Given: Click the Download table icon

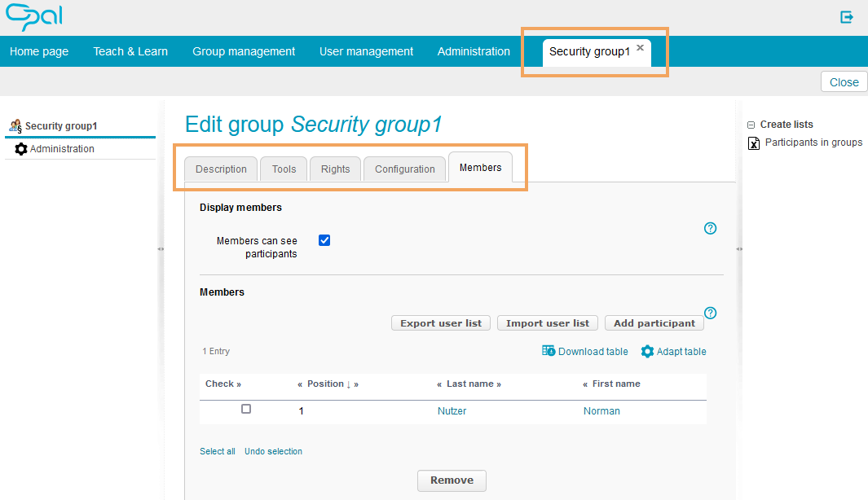Looking at the screenshot, I should 549,351.
